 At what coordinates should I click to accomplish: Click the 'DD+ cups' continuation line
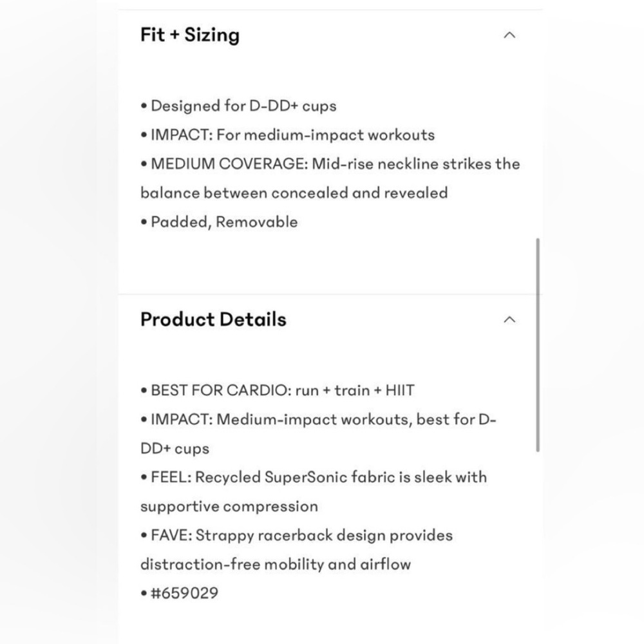point(175,448)
